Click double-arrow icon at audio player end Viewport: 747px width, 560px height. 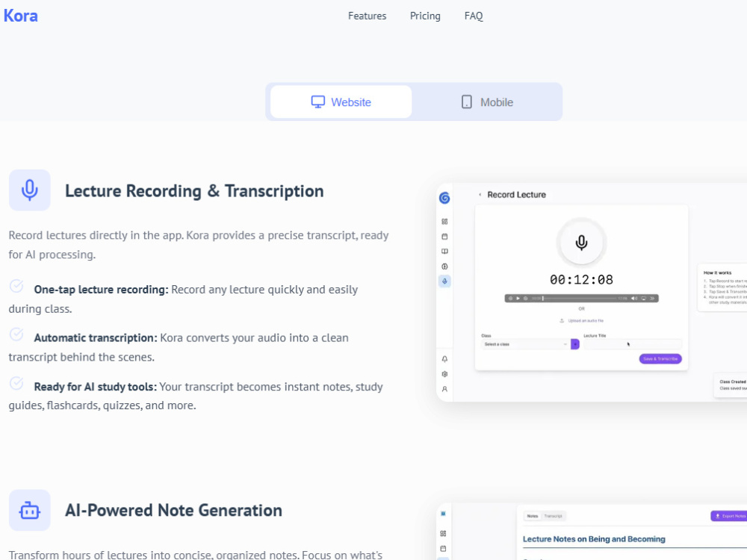click(653, 299)
